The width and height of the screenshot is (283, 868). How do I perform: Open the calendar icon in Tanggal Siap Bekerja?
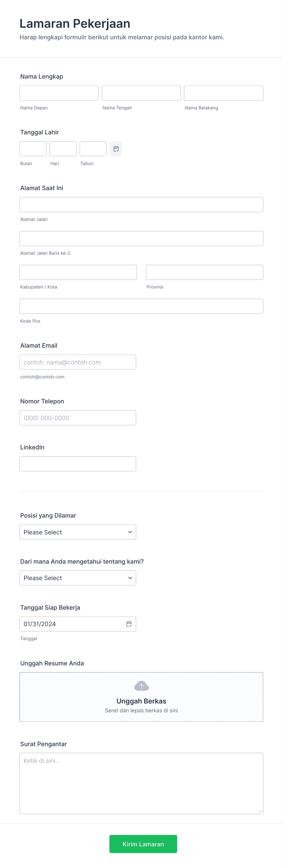(129, 624)
